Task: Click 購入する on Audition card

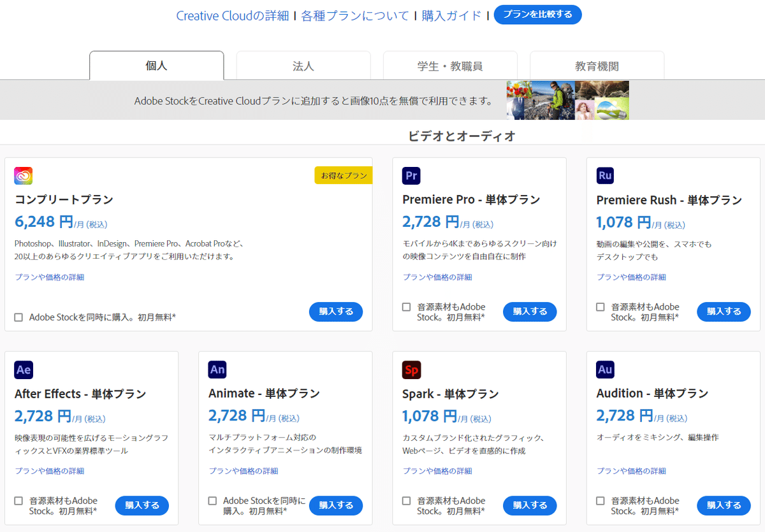Action: click(x=724, y=505)
